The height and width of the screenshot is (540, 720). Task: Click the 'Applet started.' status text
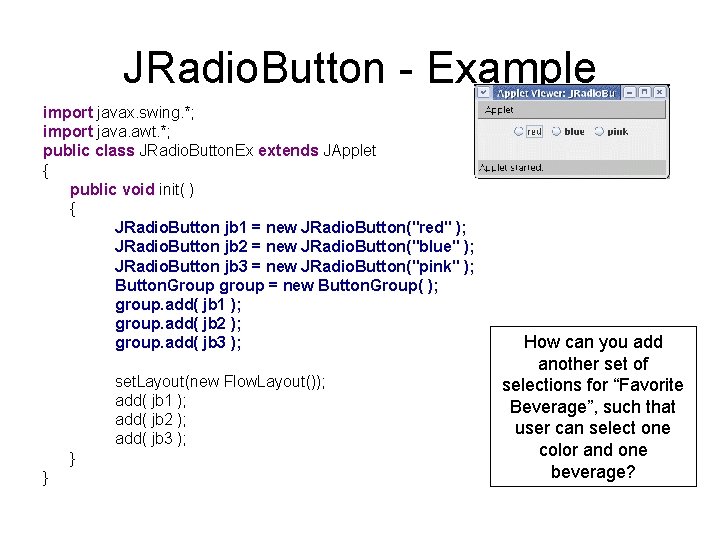[x=511, y=168]
